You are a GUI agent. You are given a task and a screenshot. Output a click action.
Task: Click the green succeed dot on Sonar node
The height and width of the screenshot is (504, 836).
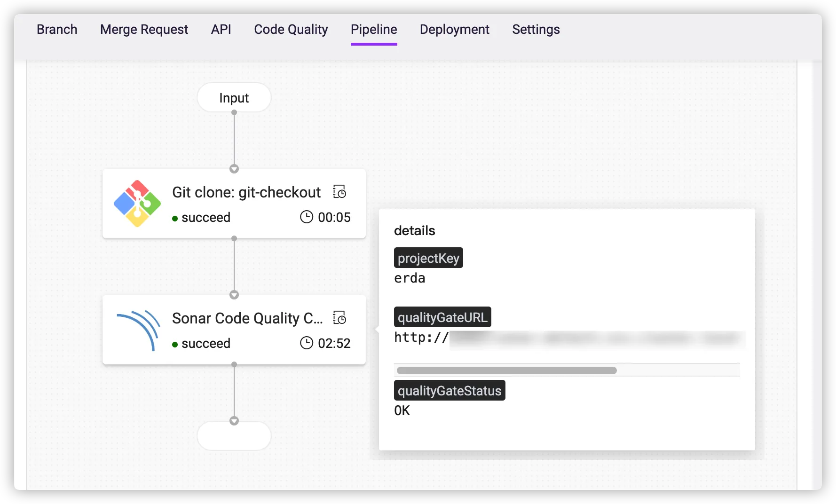tap(175, 344)
